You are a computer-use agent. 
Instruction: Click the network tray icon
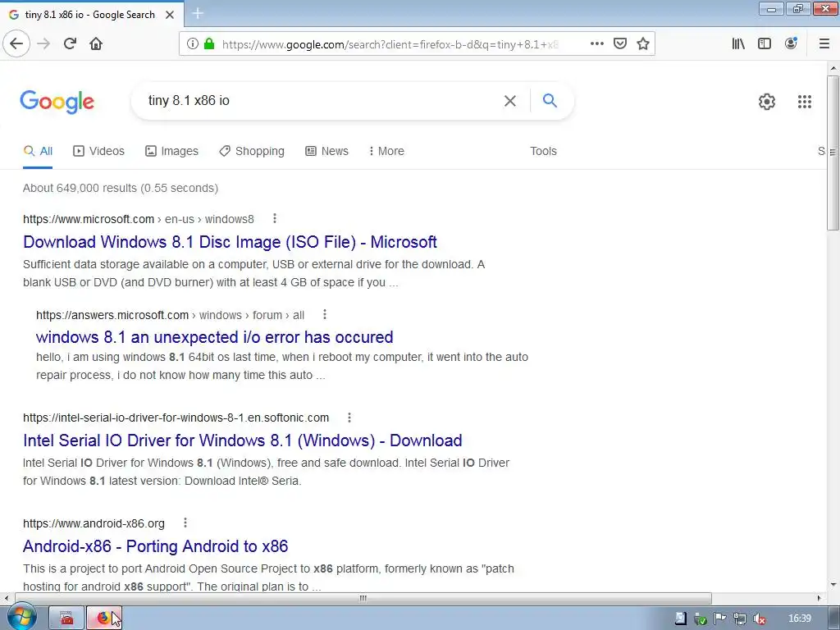click(x=739, y=619)
